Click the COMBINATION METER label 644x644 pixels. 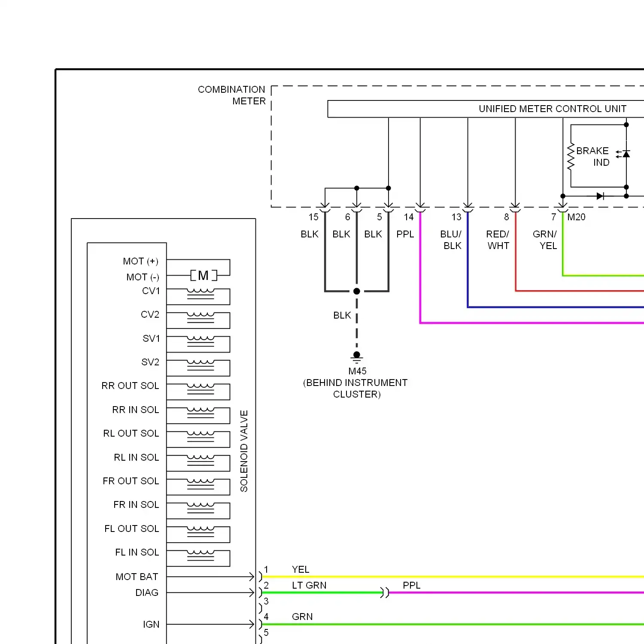click(x=232, y=95)
